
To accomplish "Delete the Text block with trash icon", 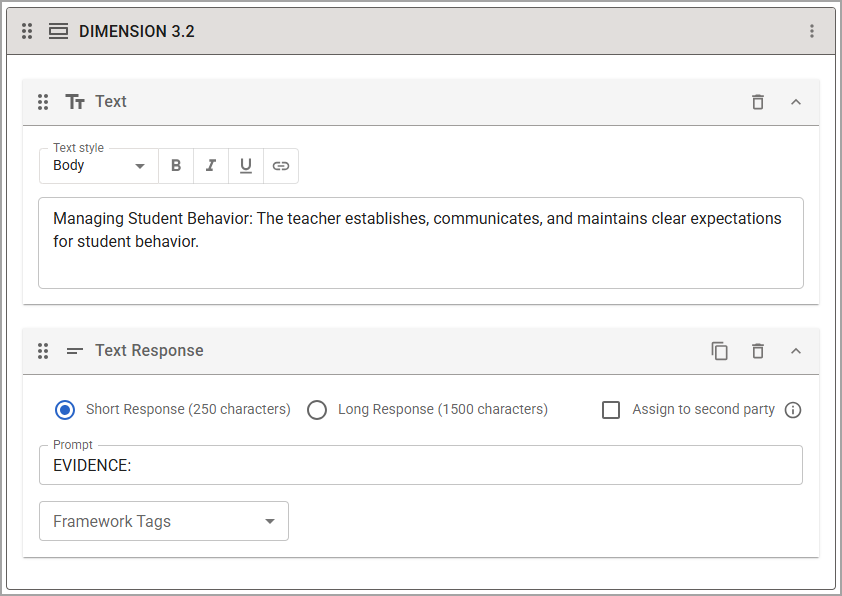I will [758, 101].
